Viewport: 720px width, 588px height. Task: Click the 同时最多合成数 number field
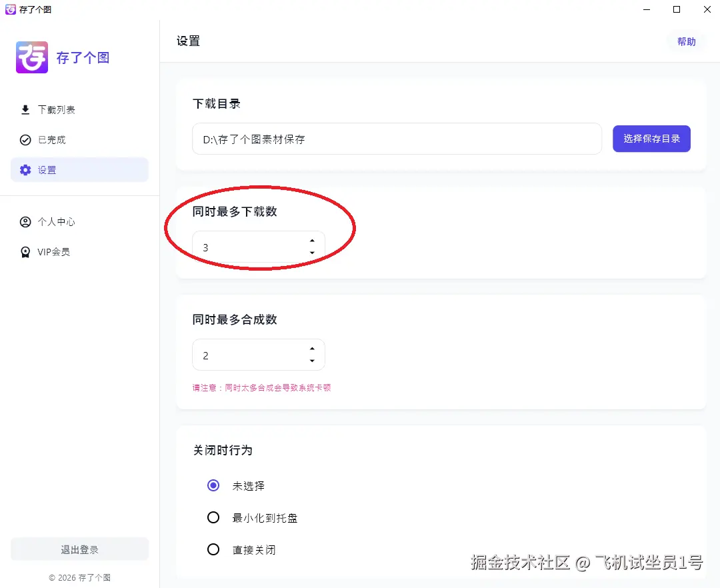pyautogui.click(x=259, y=355)
